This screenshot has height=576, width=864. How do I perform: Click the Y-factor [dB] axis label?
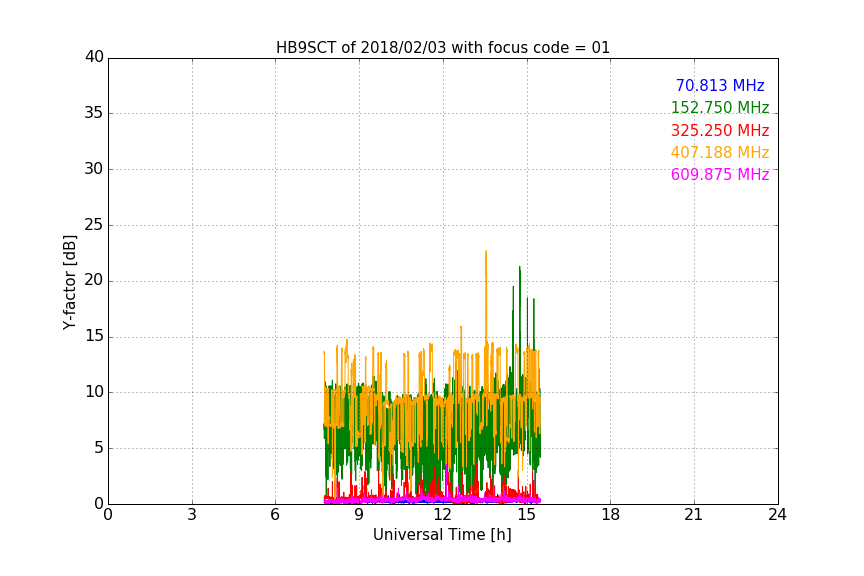[69, 282]
